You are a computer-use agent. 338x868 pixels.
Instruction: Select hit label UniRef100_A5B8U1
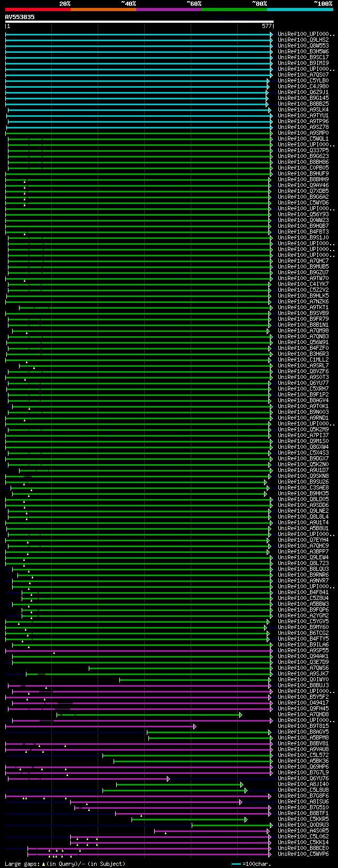click(x=303, y=528)
